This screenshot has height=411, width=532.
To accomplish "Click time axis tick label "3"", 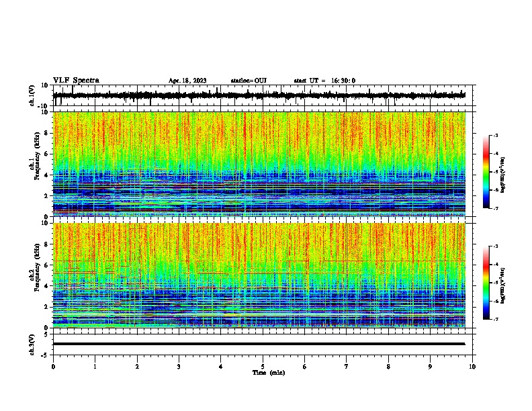I will (x=179, y=367).
